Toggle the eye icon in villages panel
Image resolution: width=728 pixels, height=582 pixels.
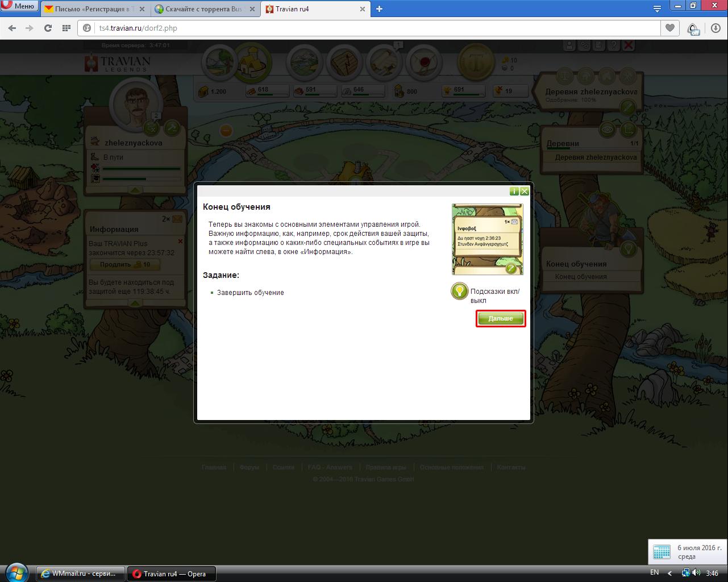coord(608,130)
